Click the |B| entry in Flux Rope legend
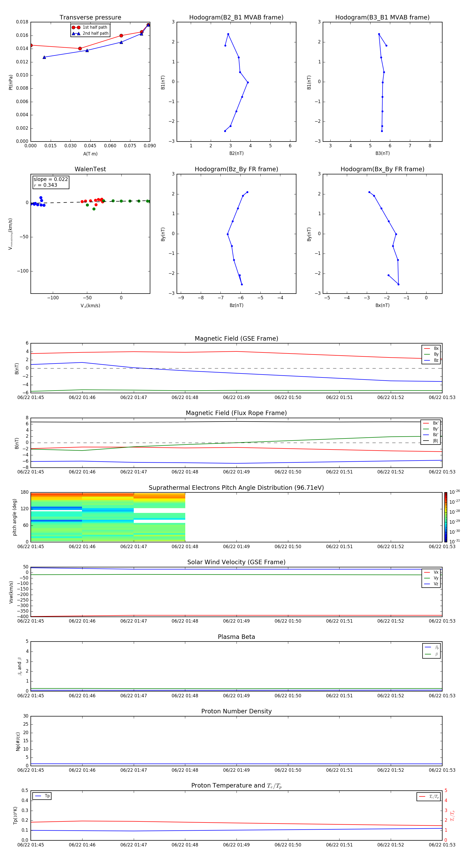The height and width of the screenshot is (868, 473). pyautogui.click(x=431, y=441)
